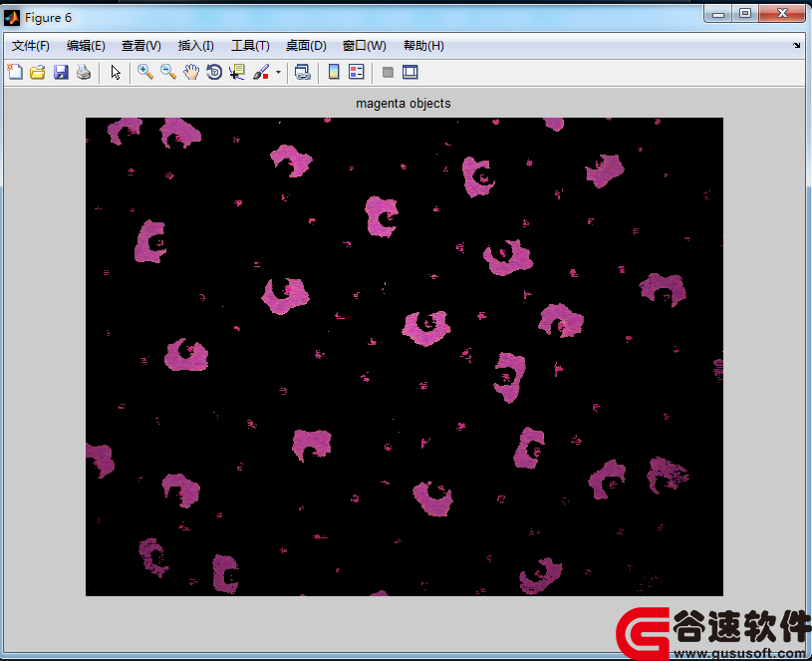Click the dock figure arrow at menu bar end
812x661 pixels.
tap(796, 46)
